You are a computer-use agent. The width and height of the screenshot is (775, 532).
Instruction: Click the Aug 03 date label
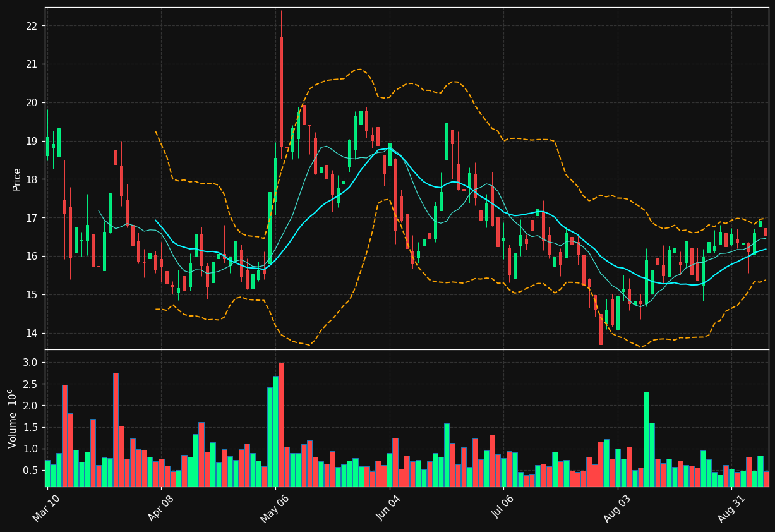(617, 508)
